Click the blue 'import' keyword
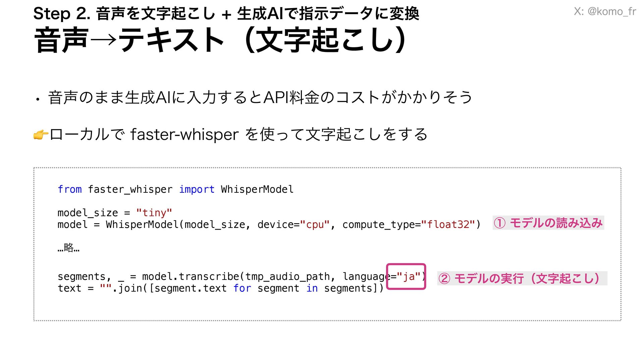644x362 pixels. pos(197,189)
